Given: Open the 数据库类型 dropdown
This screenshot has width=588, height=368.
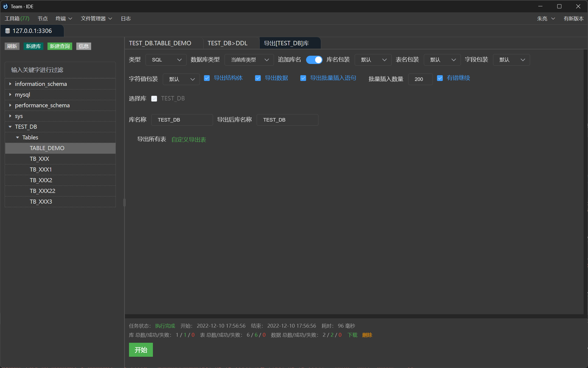Looking at the screenshot, I should point(249,60).
